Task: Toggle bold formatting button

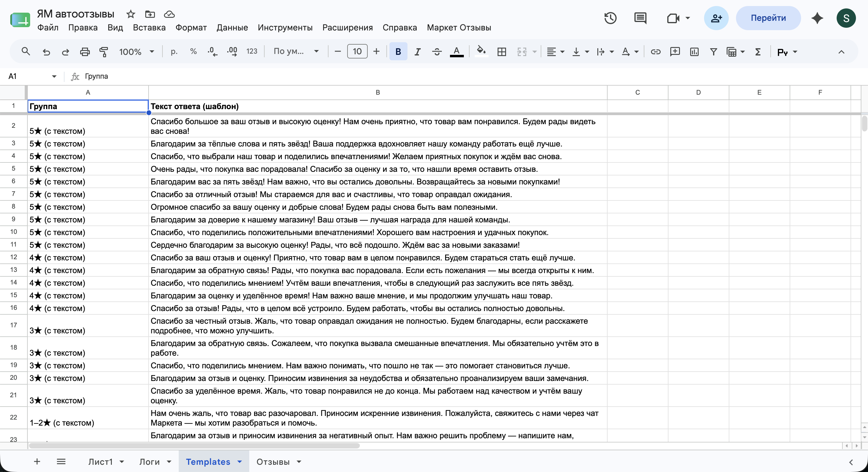Action: [x=398, y=52]
